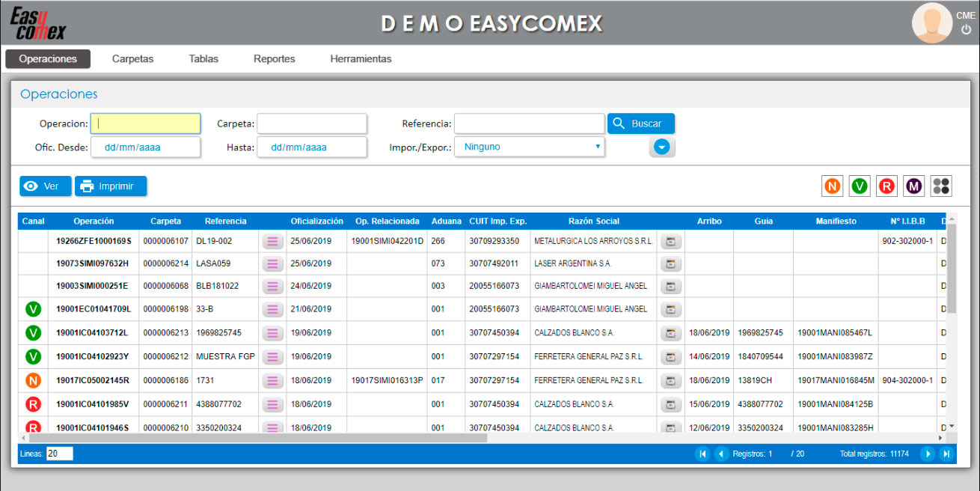This screenshot has width=980, height=491.
Task: Click the Ver button
Action: (45, 186)
